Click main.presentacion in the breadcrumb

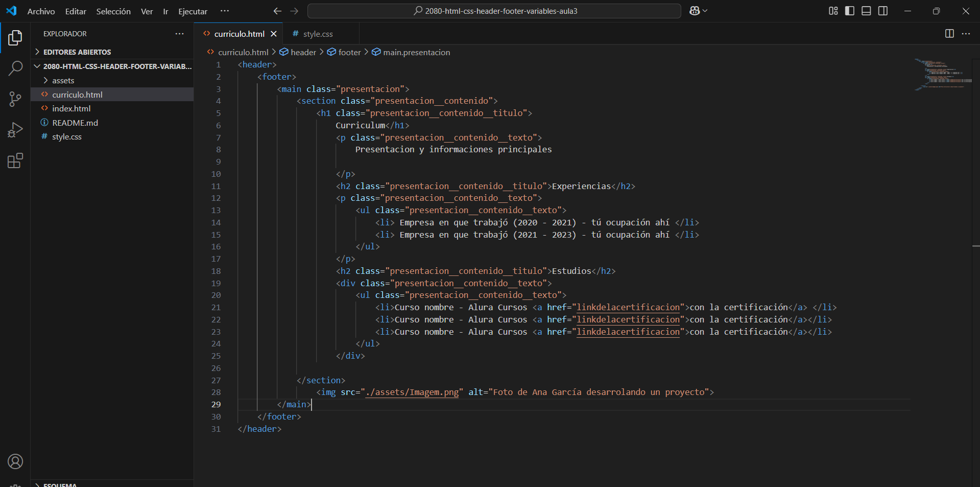tap(417, 52)
